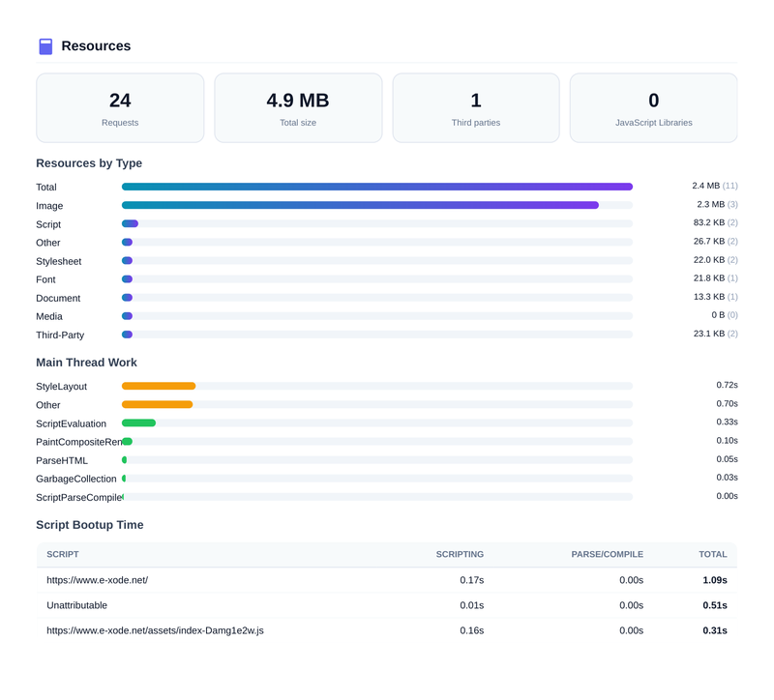This screenshot has height=700, width=774.
Task: Select the StyleLayout progress bar
Action: 158,385
